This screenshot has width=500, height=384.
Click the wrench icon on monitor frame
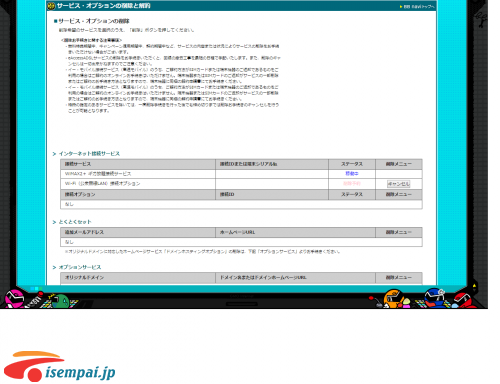pos(481,19)
